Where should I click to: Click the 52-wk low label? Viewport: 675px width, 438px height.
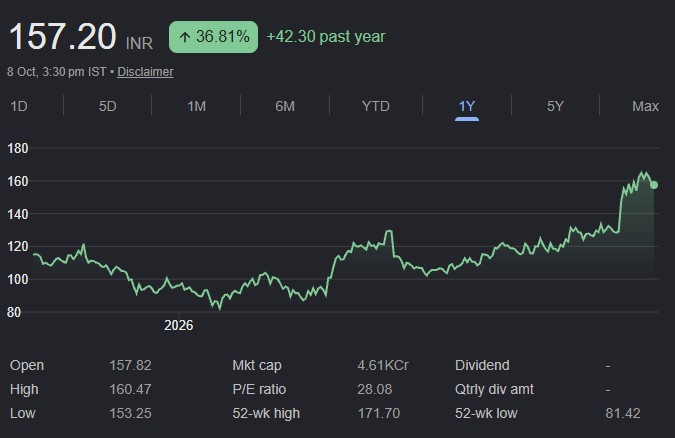(x=486, y=413)
